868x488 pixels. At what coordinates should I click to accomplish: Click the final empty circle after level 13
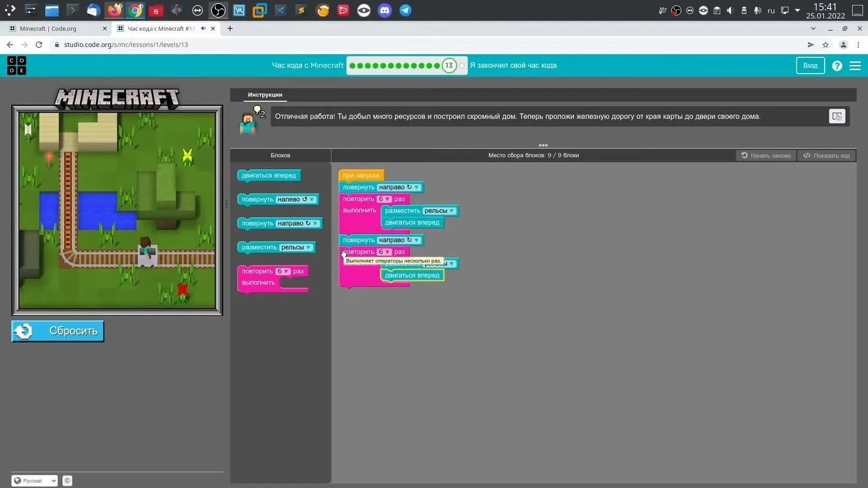point(462,66)
